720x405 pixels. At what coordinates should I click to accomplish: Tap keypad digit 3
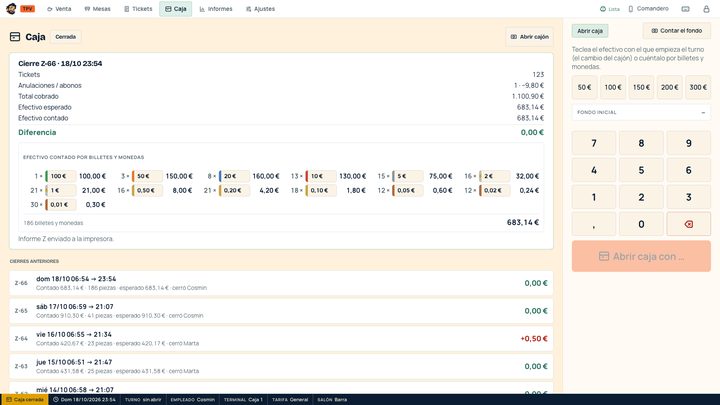(x=688, y=197)
